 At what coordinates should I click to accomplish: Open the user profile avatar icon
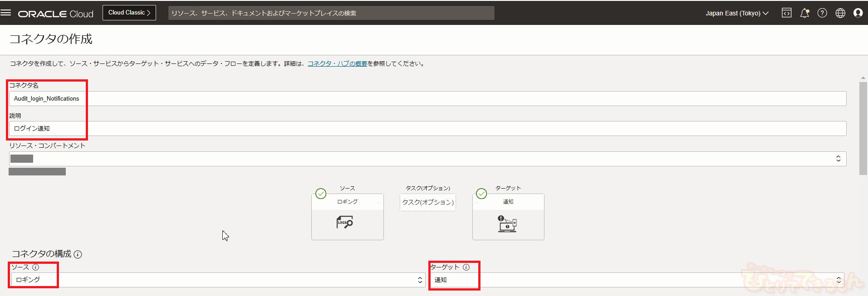pos(858,13)
